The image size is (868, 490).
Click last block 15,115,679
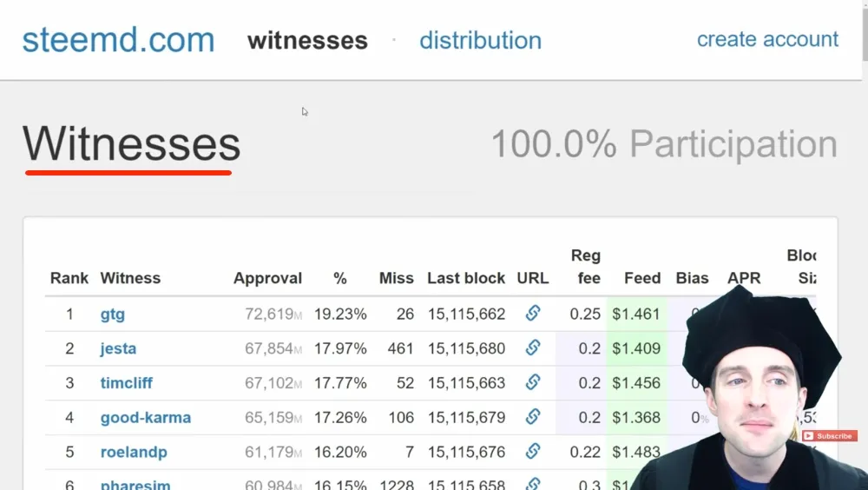coord(467,417)
